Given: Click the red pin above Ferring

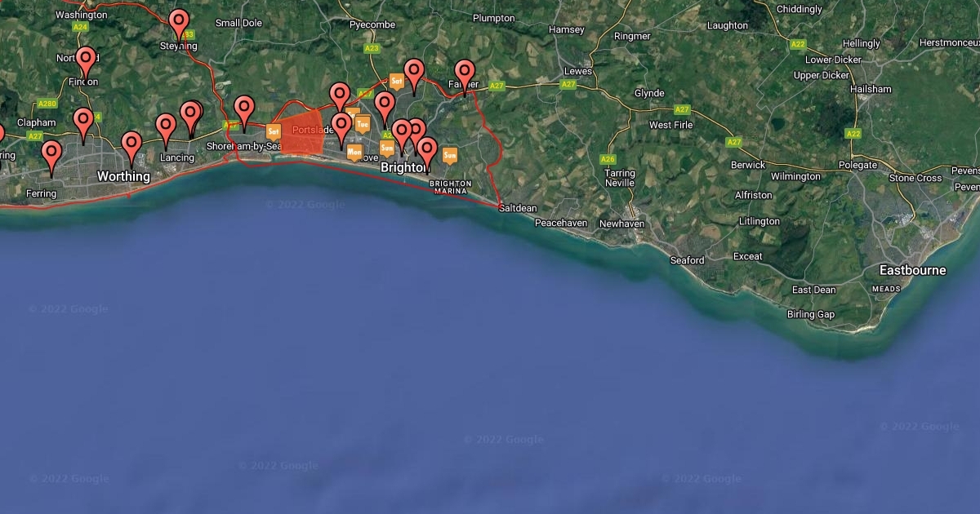Looking at the screenshot, I should 51,156.
